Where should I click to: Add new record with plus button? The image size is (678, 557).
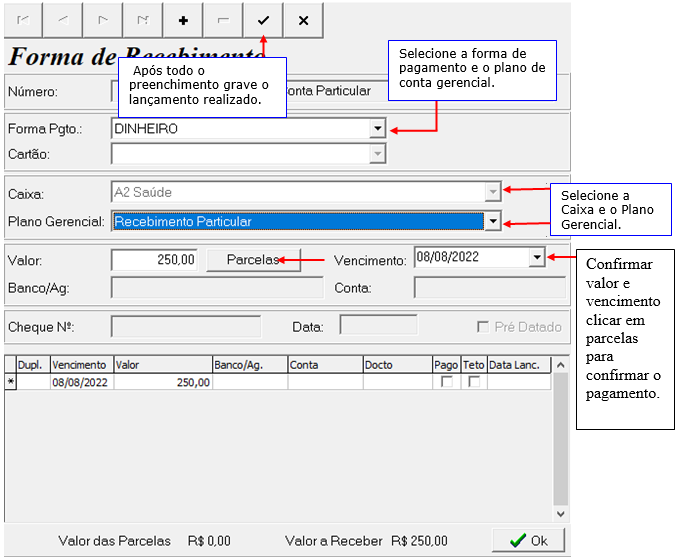point(183,20)
